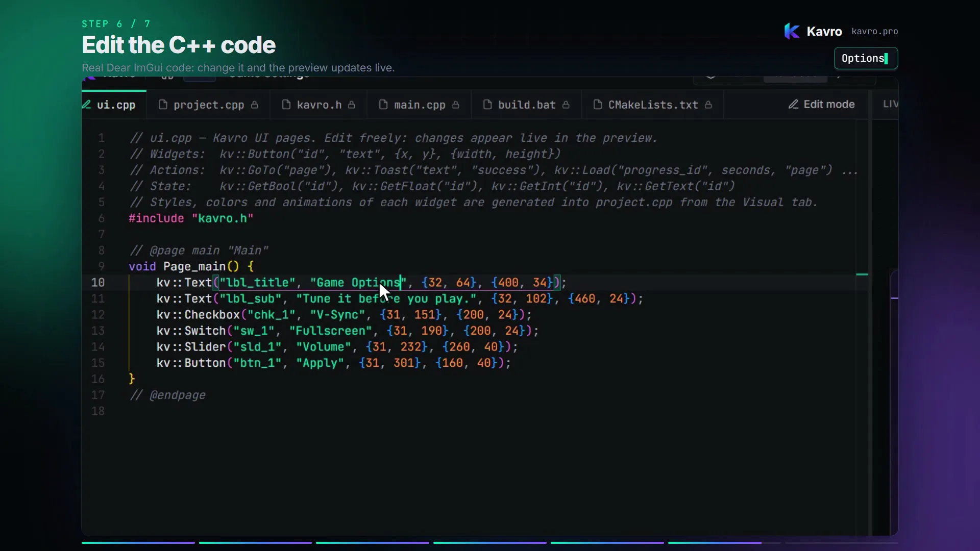The height and width of the screenshot is (551, 980).
Task: Click the file icon on CMakeLists.txt tab
Action: (x=598, y=105)
